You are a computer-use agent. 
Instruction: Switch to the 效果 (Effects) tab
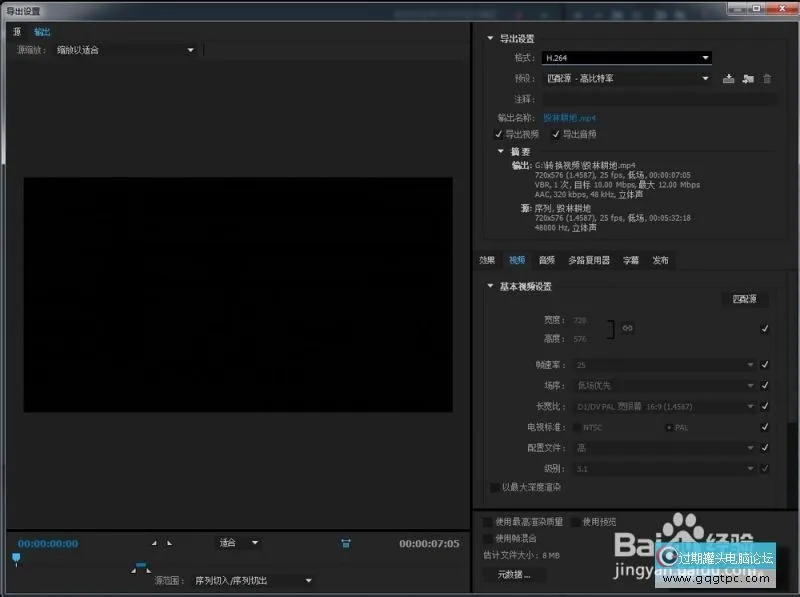coord(487,260)
